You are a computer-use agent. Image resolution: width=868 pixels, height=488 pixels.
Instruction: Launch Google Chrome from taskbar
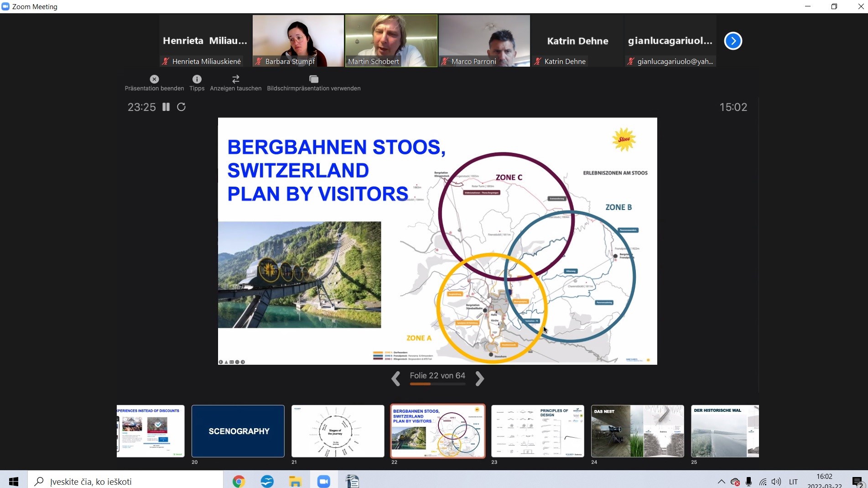pos(239,481)
